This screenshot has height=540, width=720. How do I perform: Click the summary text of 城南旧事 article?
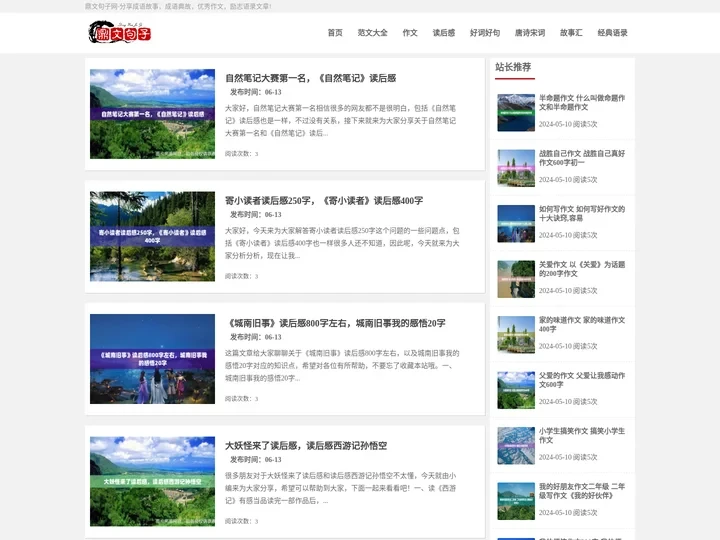coord(343,366)
